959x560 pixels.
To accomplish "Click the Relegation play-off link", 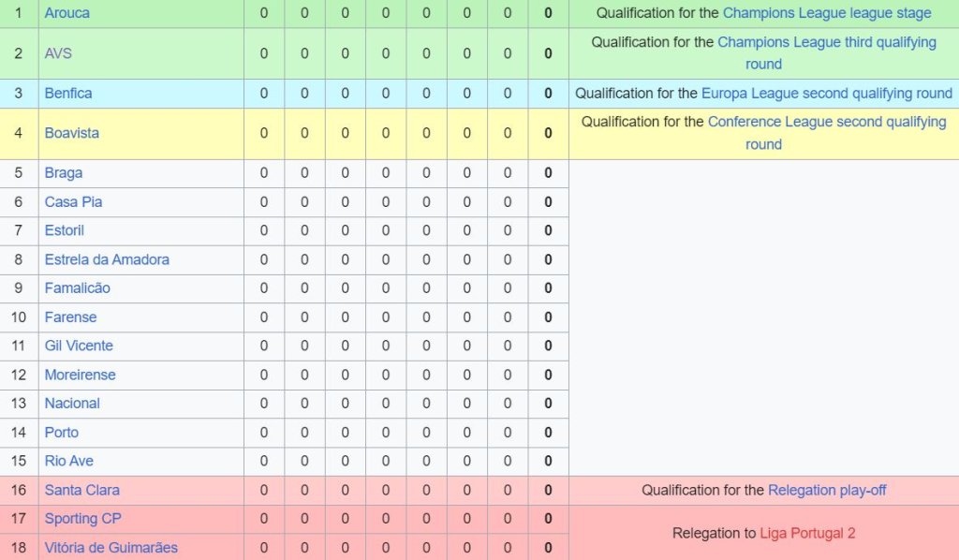I will (x=827, y=491).
